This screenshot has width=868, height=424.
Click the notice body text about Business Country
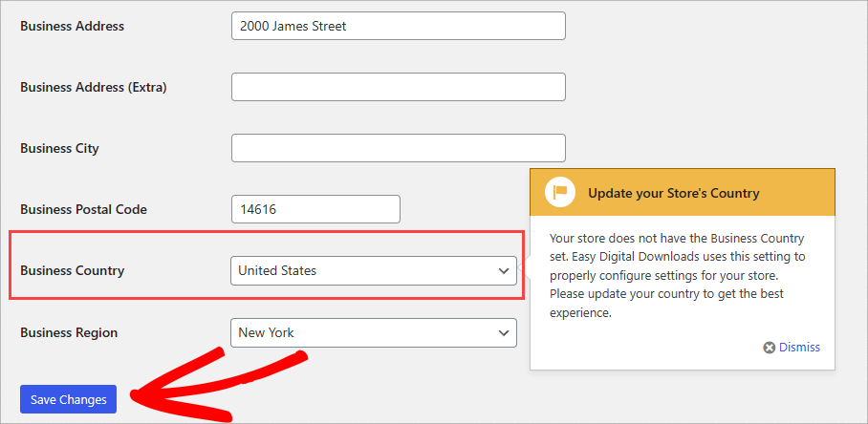point(679,275)
